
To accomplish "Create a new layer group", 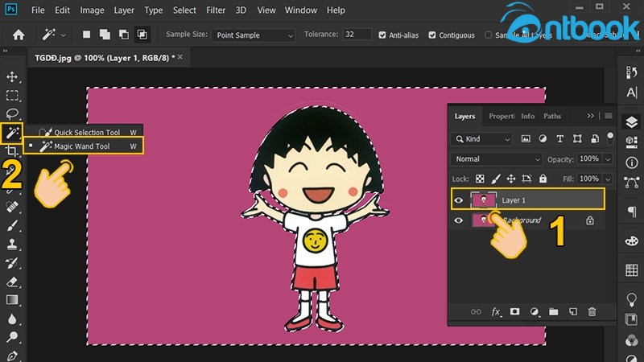I will pos(554,312).
